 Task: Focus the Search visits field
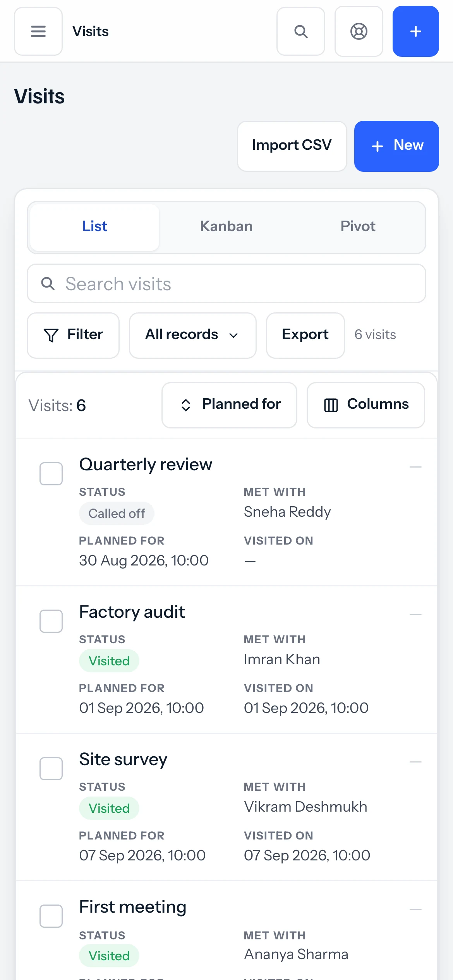(226, 284)
